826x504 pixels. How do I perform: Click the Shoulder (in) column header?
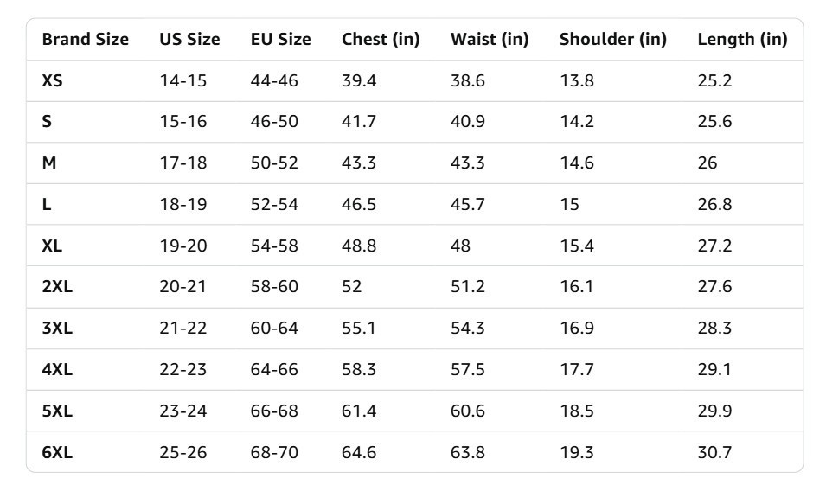click(613, 39)
